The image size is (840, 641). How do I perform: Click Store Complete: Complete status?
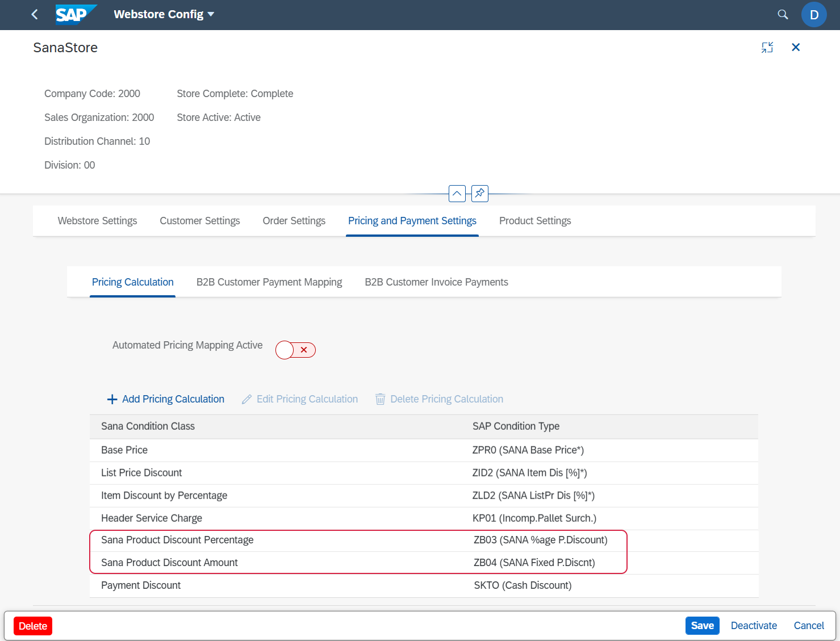click(x=235, y=94)
